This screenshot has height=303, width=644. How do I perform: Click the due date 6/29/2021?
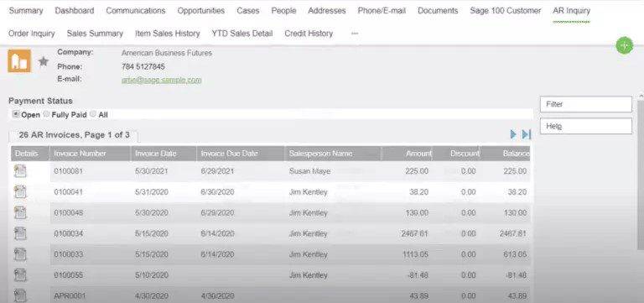(x=217, y=171)
